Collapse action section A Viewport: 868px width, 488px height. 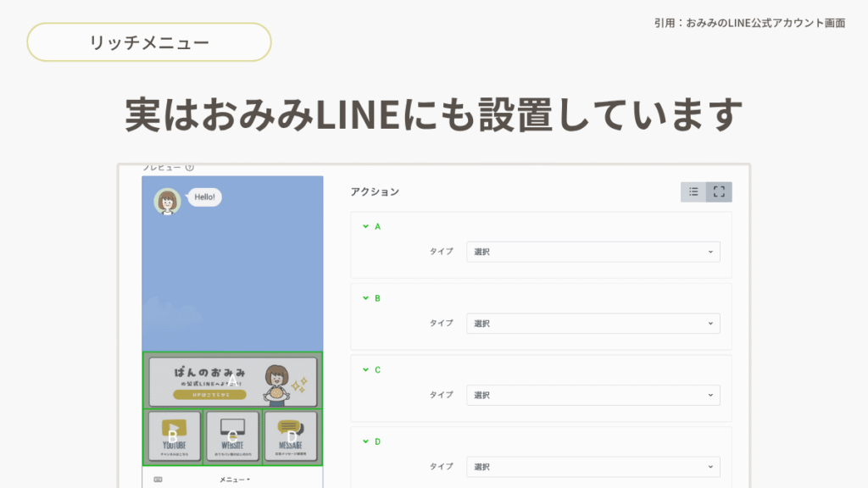tap(365, 226)
